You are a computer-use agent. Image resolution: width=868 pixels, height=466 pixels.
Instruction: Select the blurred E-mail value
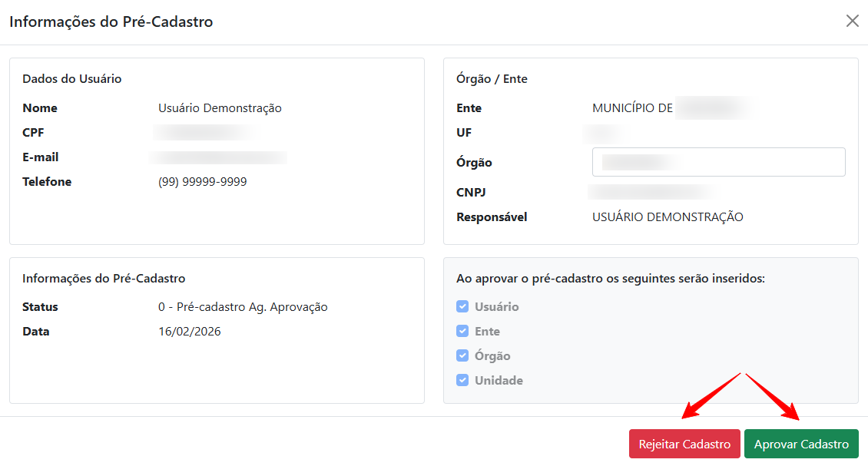pyautogui.click(x=218, y=157)
